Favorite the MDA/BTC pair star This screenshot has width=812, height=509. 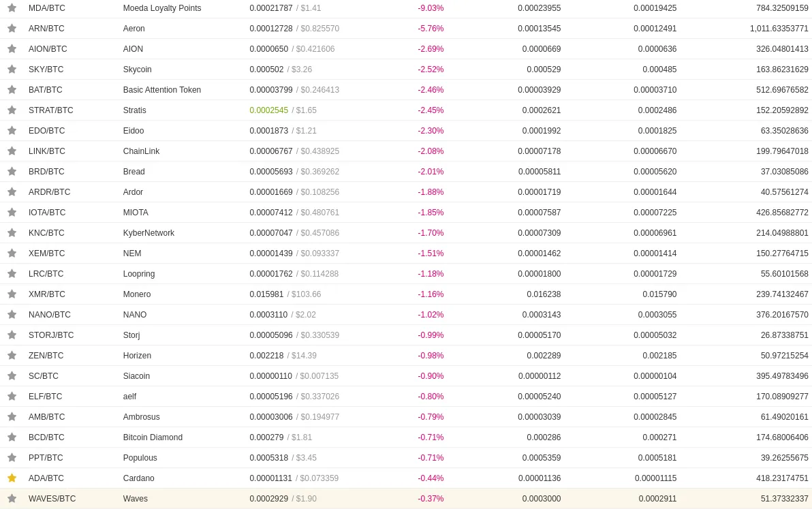[x=12, y=7]
